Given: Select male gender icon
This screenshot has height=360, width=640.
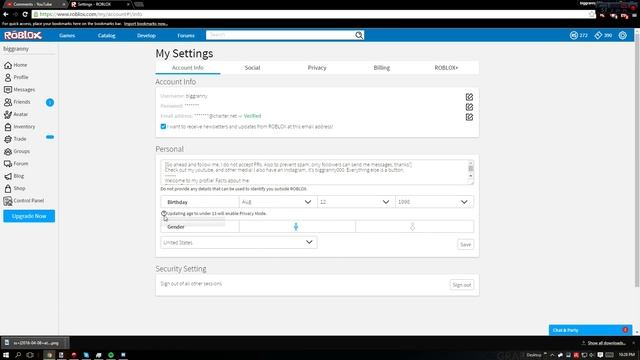Looking at the screenshot, I should pyautogui.click(x=296, y=227).
